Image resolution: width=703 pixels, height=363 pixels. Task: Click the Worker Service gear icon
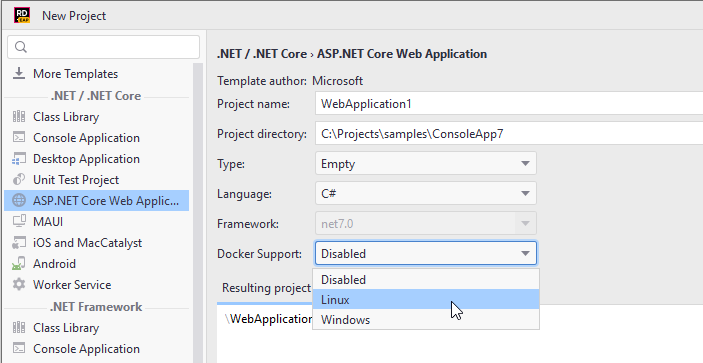point(19,285)
